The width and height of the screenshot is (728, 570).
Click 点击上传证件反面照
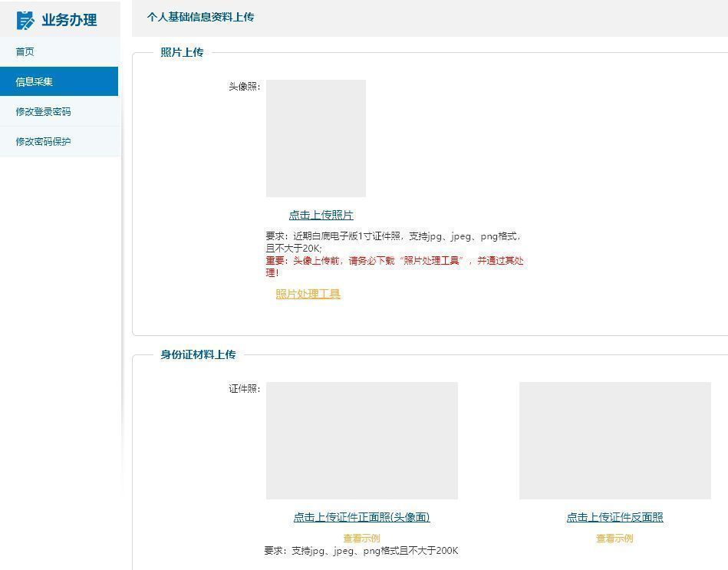tap(614, 517)
